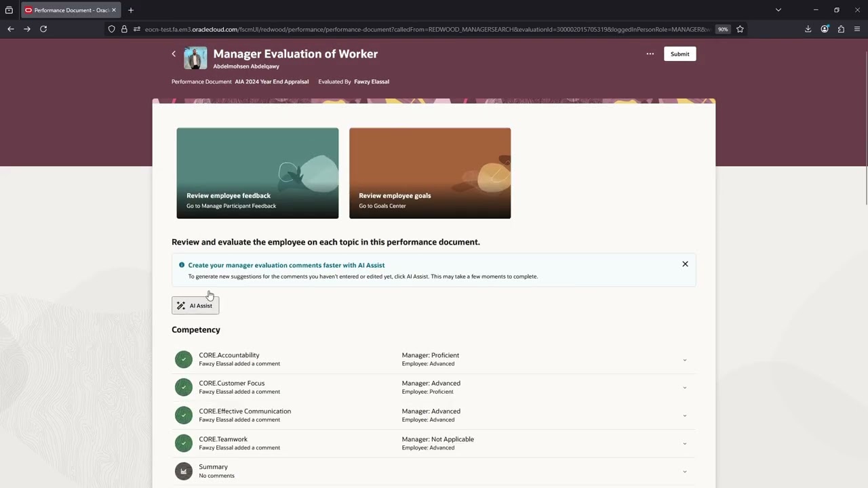
Task: Expand the CORE.Effective Communication row chevron
Action: [684, 415]
